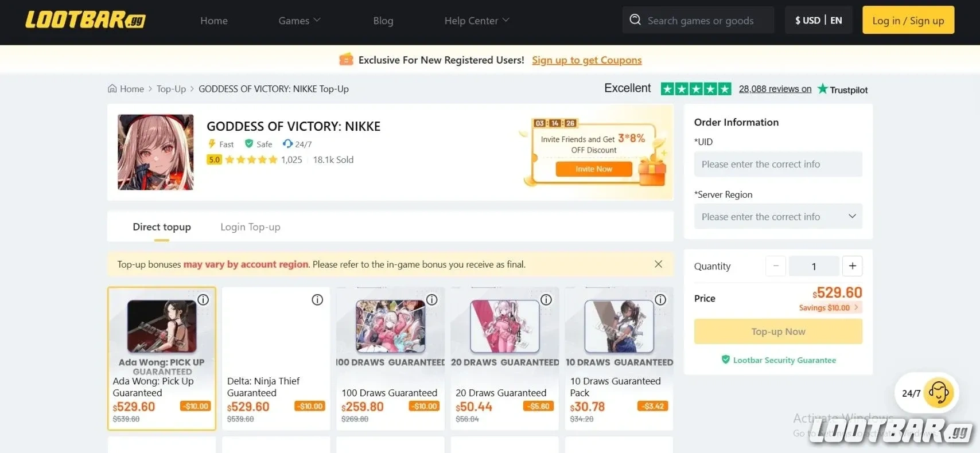Increase quantity with plus button
The width and height of the screenshot is (980, 453).
click(x=852, y=266)
